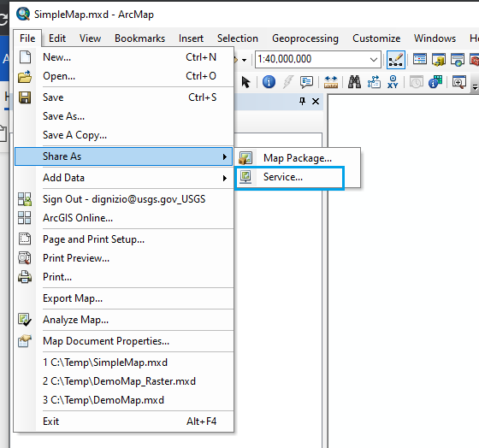Choose Map Package... from submenu
The width and height of the screenshot is (479, 448).
point(298,158)
